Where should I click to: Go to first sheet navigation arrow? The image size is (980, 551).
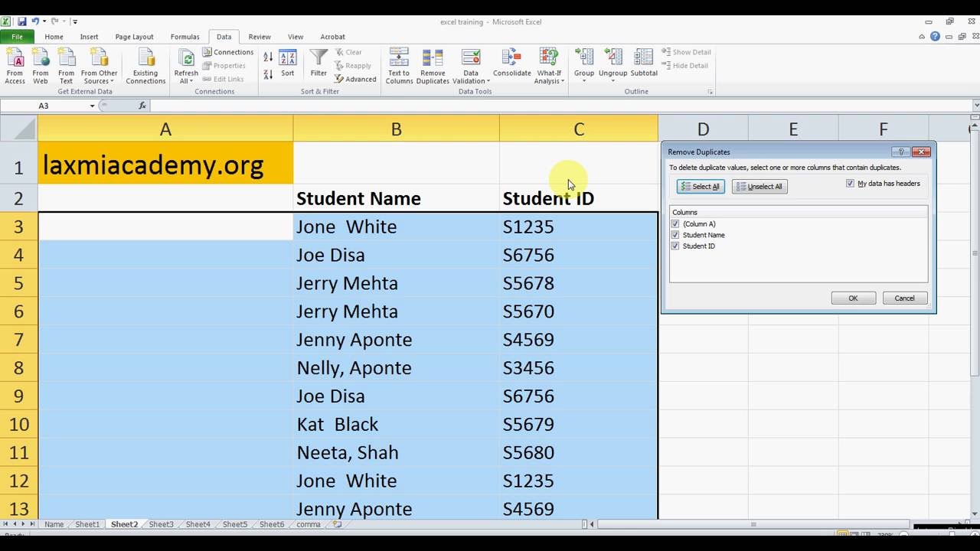5,524
